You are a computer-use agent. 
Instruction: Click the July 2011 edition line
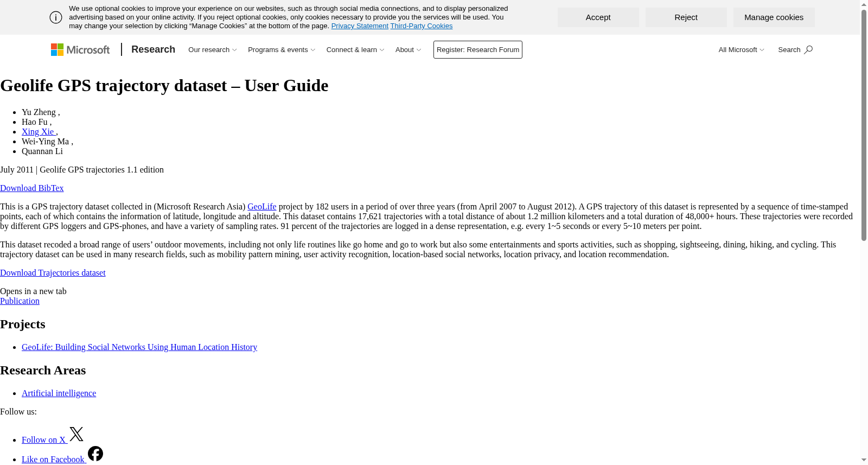(x=82, y=170)
